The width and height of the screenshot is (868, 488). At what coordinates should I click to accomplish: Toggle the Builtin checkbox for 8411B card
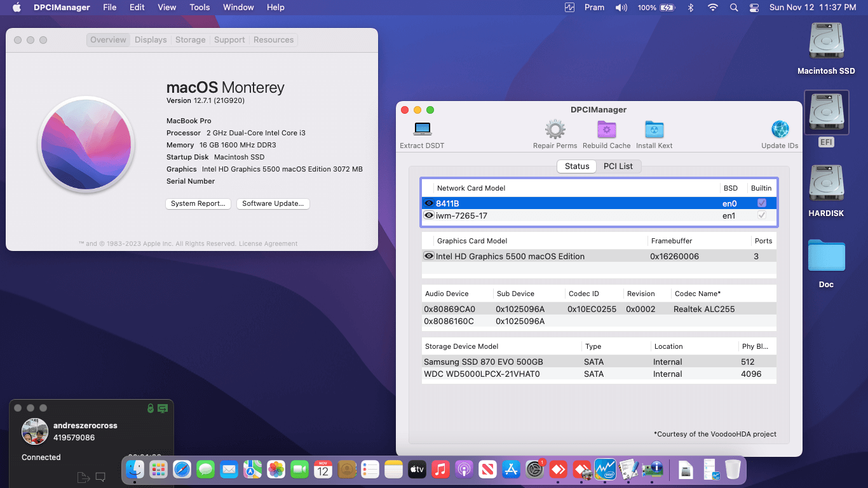[761, 203]
